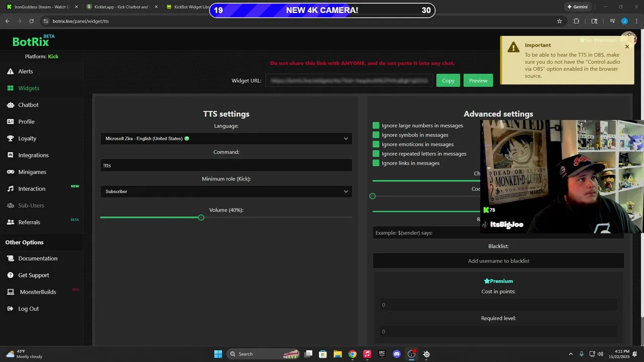Open Apple Music from the taskbar
This screenshot has height=362, width=644.
click(367, 354)
